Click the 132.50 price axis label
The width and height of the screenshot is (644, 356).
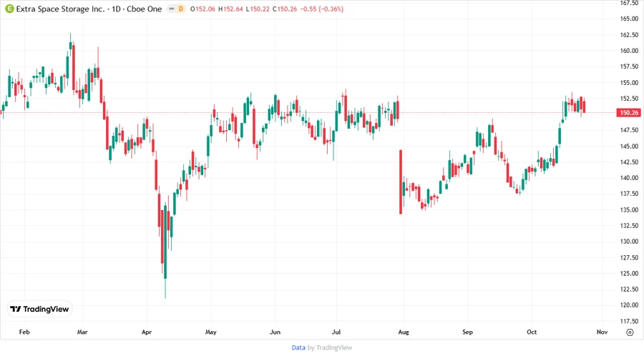click(629, 226)
